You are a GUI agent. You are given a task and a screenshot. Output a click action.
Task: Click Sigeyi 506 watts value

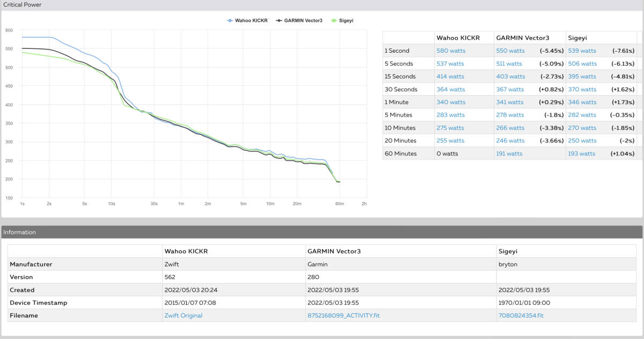click(582, 63)
